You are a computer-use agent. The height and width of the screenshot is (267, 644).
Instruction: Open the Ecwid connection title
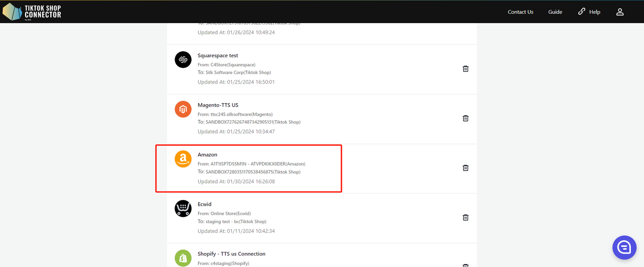204,204
